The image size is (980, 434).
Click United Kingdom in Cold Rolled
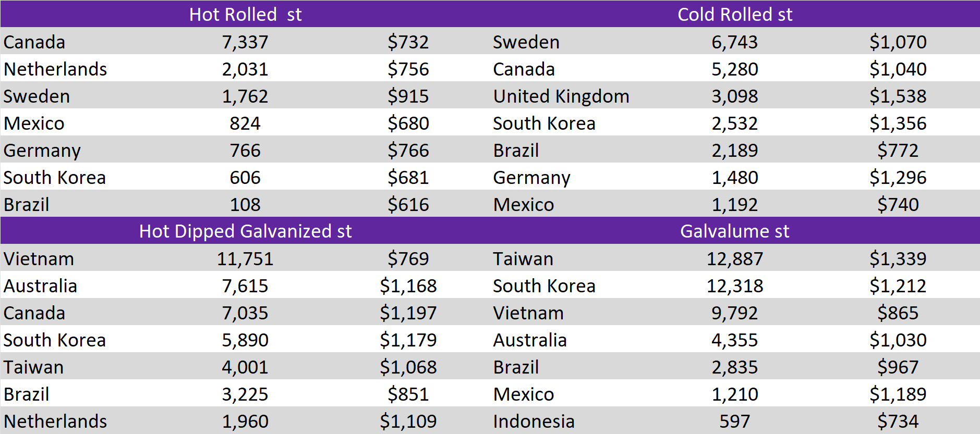(x=561, y=96)
